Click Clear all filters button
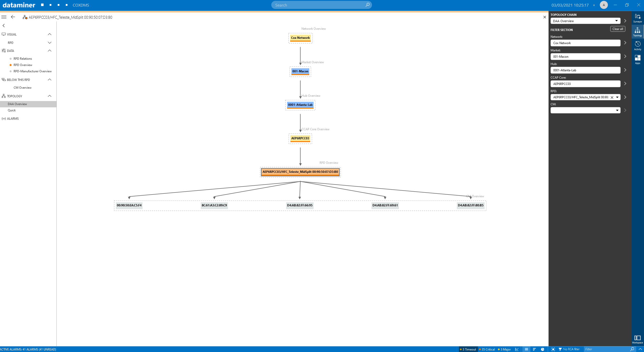This screenshot has height=352, width=644. click(x=618, y=29)
